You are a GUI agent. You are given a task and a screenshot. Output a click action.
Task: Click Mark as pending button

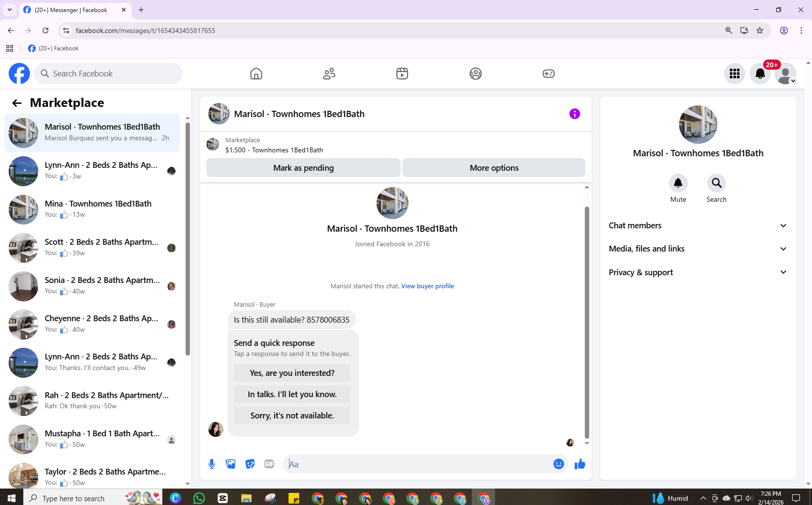304,168
